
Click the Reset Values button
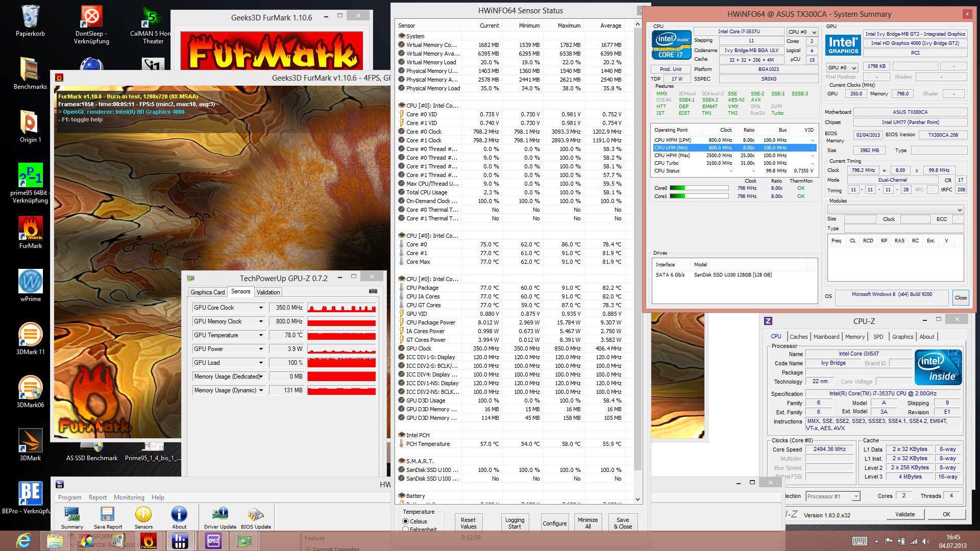[x=468, y=523]
